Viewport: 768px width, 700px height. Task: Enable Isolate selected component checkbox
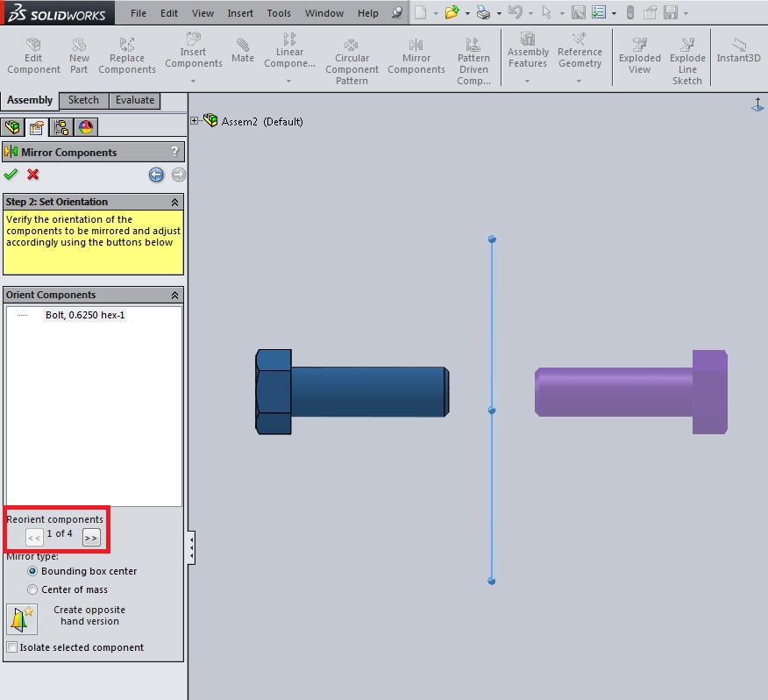tap(12, 647)
